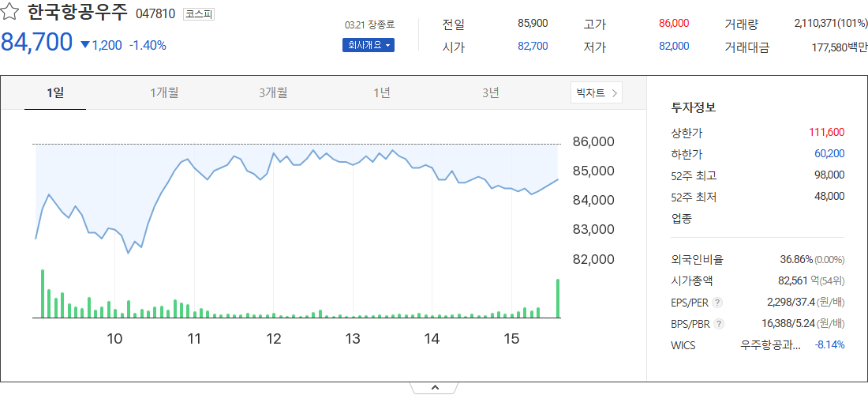Collapse the chart panel with the bottom chevron

pyautogui.click(x=435, y=388)
